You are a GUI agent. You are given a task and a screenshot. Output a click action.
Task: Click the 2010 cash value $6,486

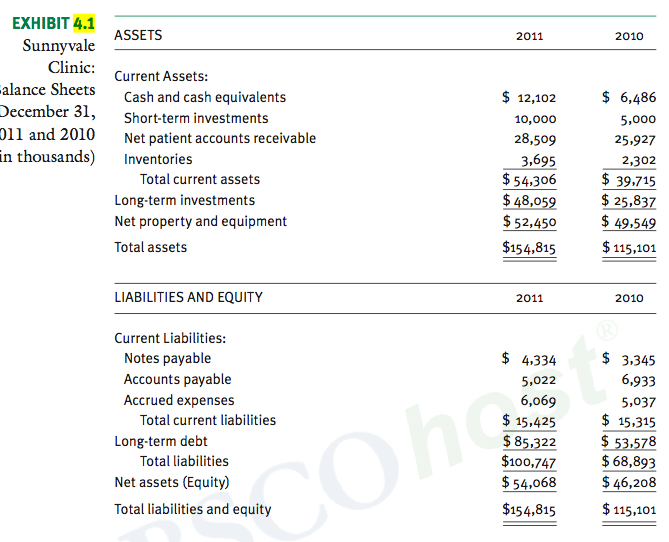629,98
